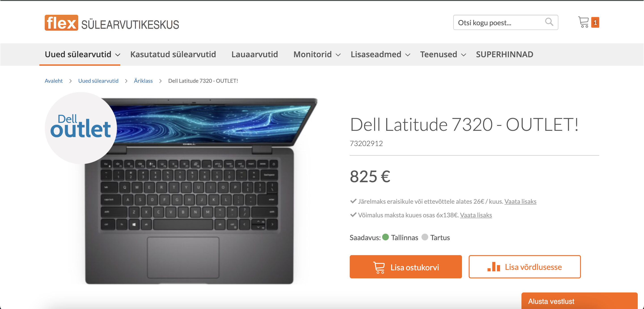Click the Otsi kogu poest search field
This screenshot has width=644, height=309.
[x=506, y=23]
